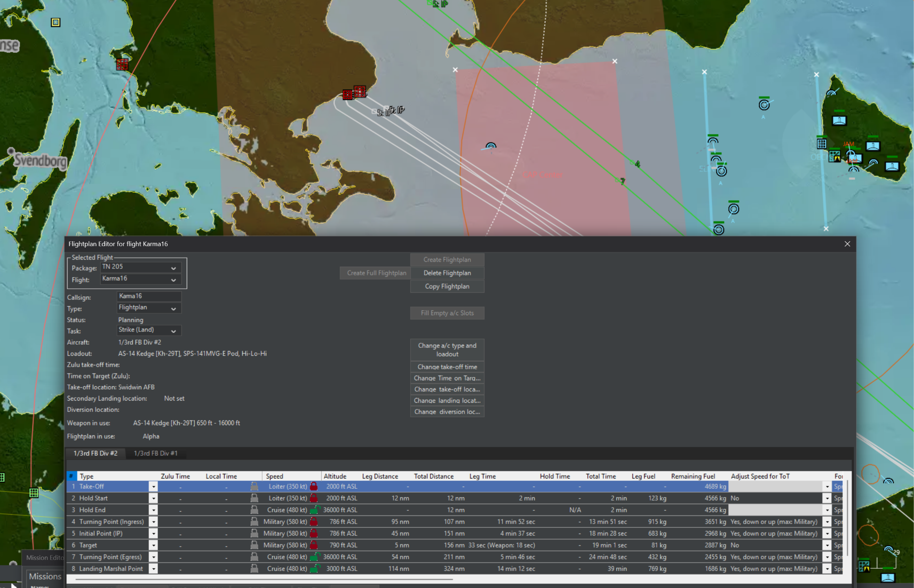Click the Change Time on Target button
Image resolution: width=914 pixels, height=588 pixels.
point(447,378)
